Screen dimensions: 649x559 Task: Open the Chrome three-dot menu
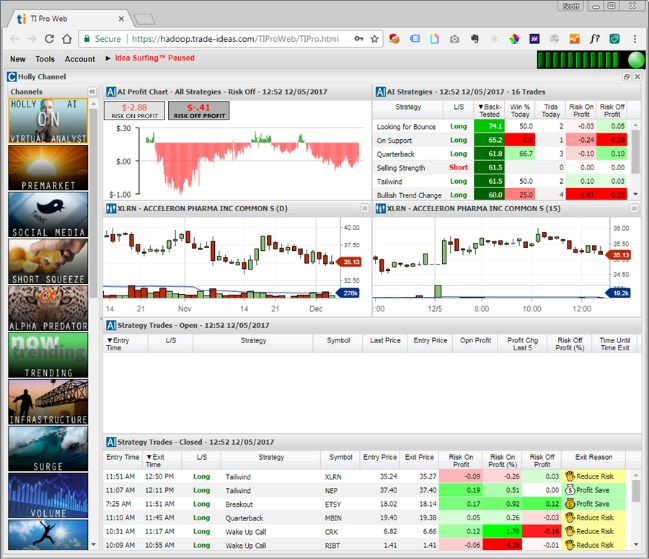click(x=635, y=39)
